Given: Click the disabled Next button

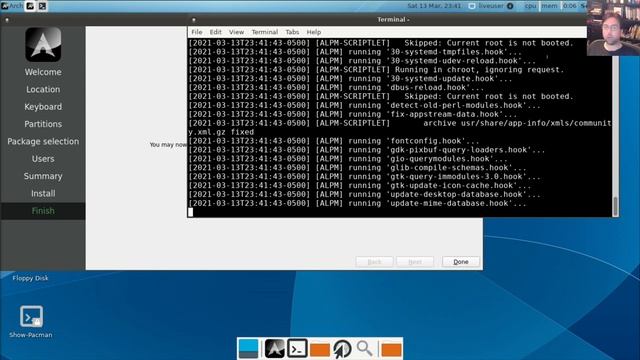Looking at the screenshot, I should pyautogui.click(x=415, y=262).
